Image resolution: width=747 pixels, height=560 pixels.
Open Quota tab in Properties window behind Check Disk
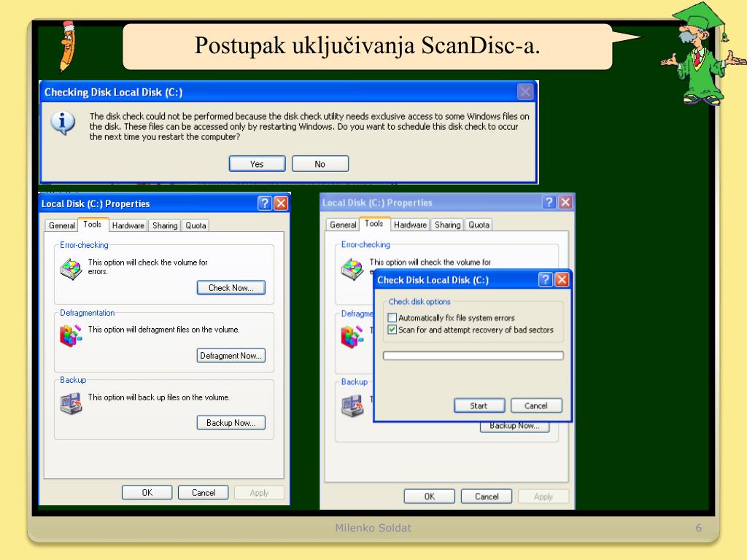pyautogui.click(x=479, y=225)
